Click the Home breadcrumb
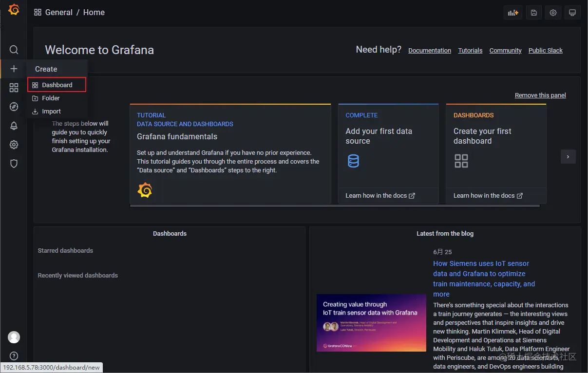 click(94, 12)
